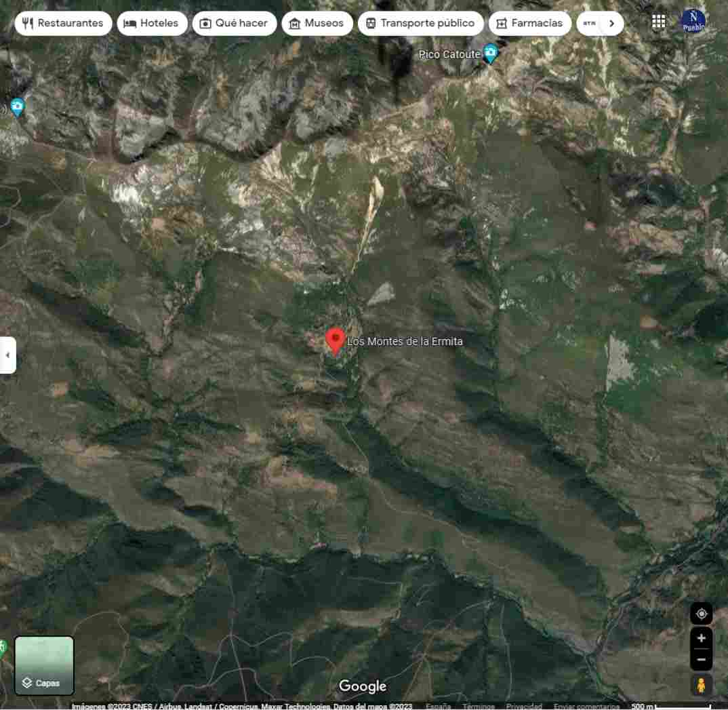Click the photo marker at left edge
Viewport: 728px width, 710px height.
[17, 106]
